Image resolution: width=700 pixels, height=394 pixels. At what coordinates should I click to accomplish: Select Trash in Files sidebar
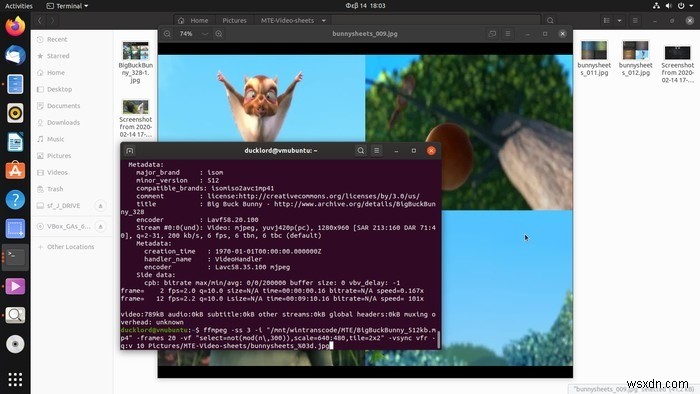[x=71, y=189]
